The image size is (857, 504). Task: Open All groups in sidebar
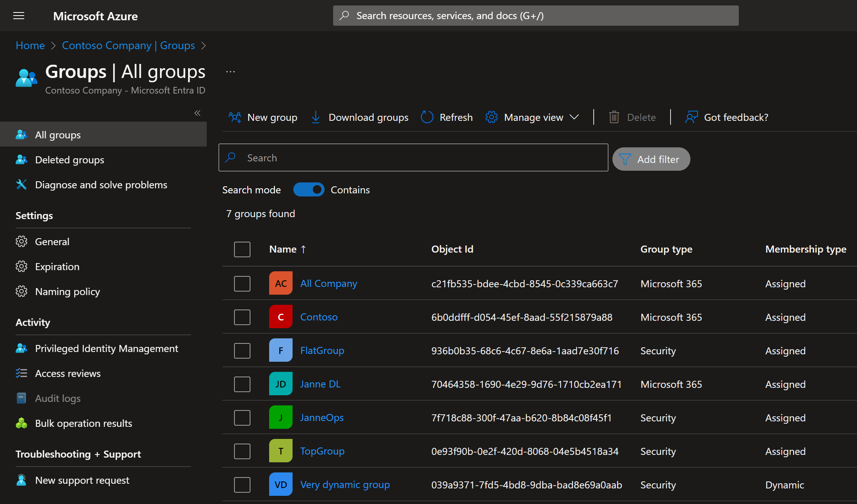103,134
